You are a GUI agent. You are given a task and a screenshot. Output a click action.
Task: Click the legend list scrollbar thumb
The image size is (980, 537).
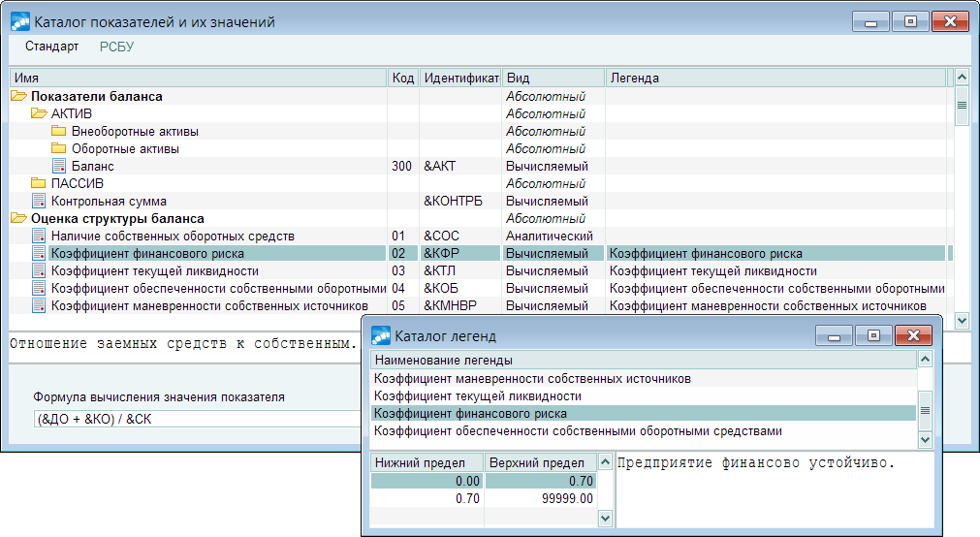click(925, 411)
